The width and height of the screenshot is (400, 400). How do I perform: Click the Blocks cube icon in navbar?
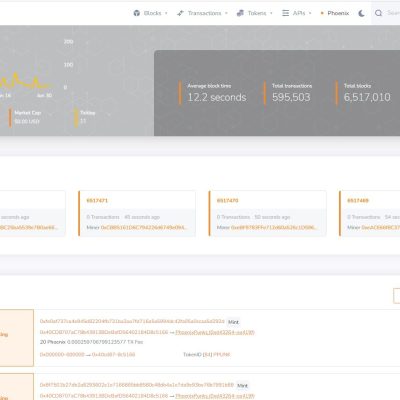pyautogui.click(x=136, y=13)
